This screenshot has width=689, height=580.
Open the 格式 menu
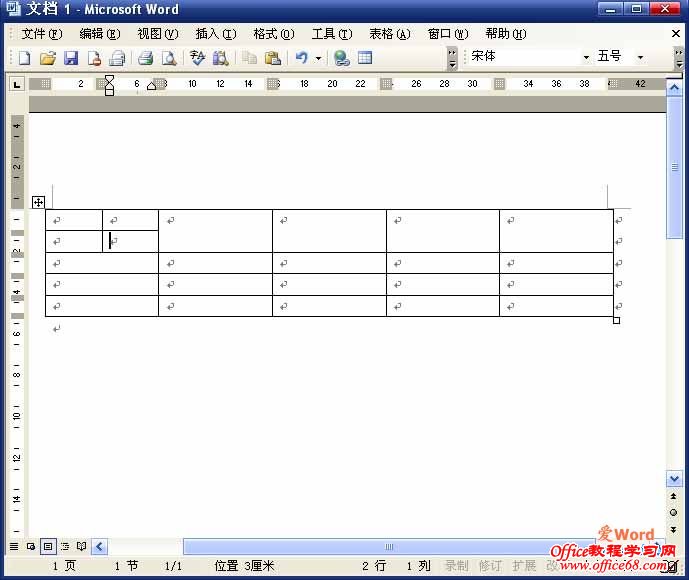coord(274,34)
